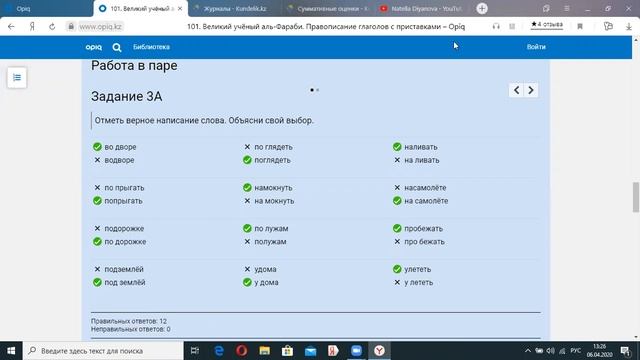Click the '4 отзыва' reviews link
Viewport: 640px width, 360px height.
(547, 25)
